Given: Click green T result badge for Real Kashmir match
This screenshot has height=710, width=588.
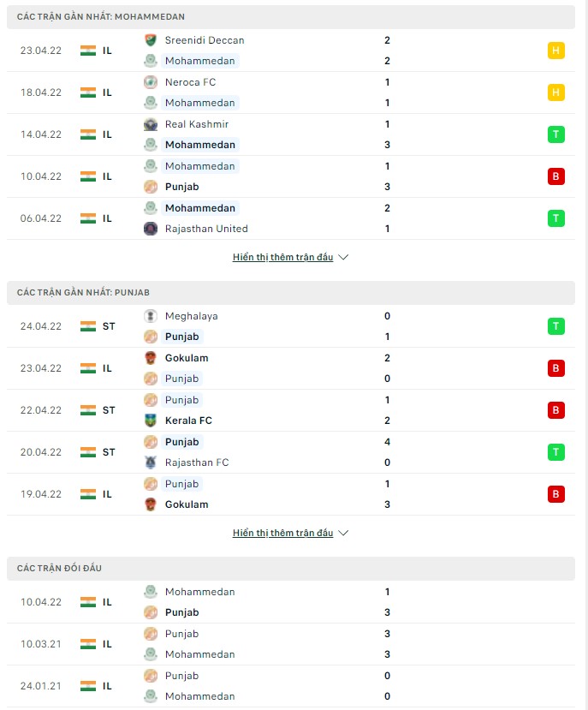Looking at the screenshot, I should (556, 134).
